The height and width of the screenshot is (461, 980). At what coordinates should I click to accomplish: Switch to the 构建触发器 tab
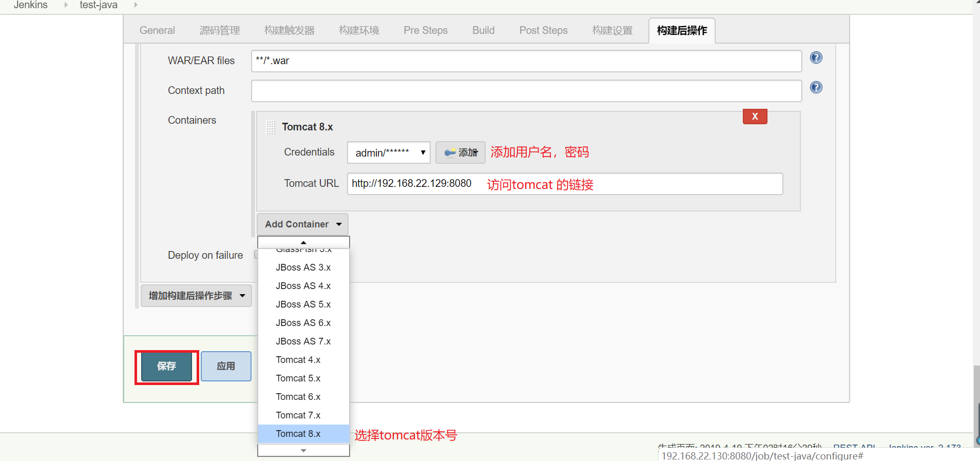coord(290,30)
